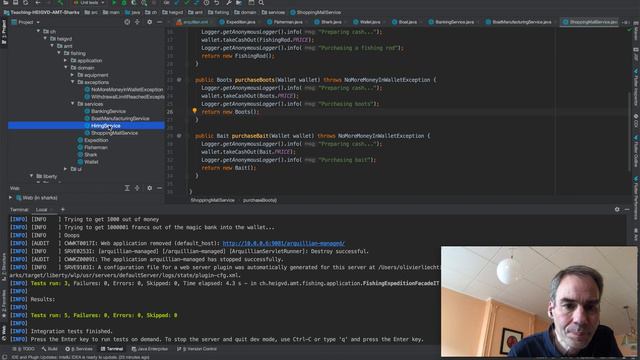Select Expedition class in project tree
Image resolution: width=640 pixels, height=360 pixels.
(x=93, y=140)
